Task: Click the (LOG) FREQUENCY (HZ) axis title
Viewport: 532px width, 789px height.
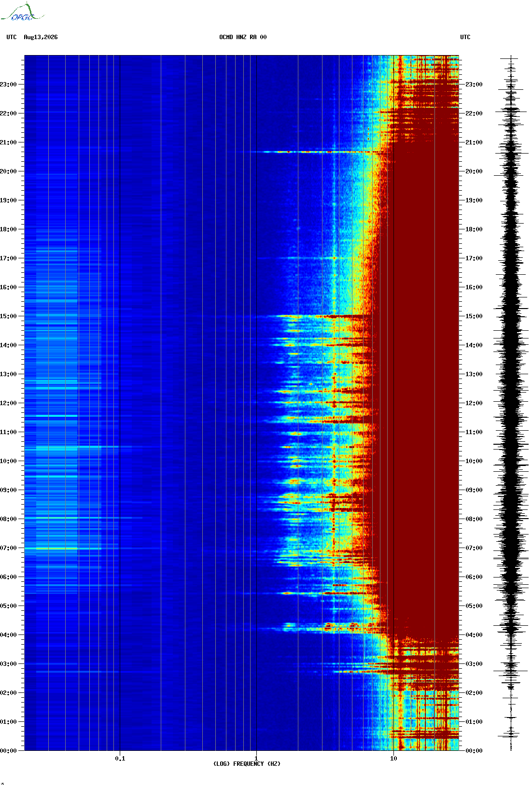Action: (x=247, y=764)
